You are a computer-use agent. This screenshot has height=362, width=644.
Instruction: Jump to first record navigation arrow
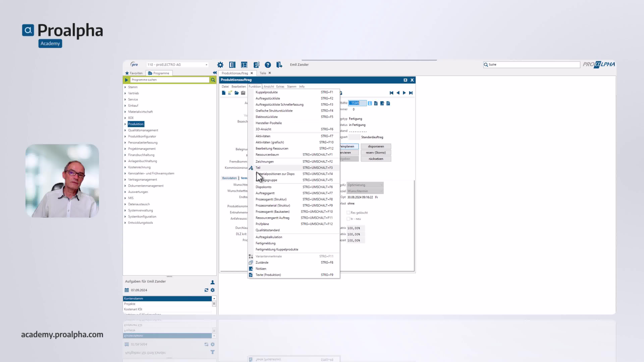coord(391,93)
